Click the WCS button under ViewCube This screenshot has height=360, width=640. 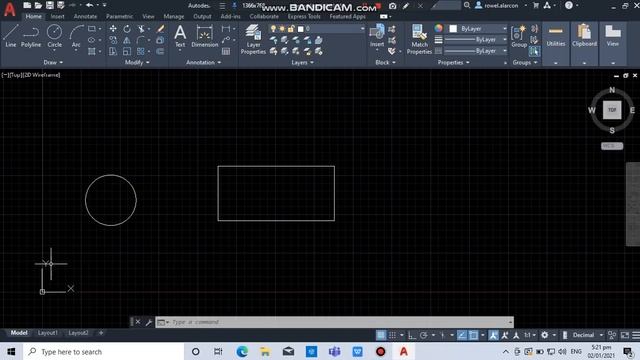point(612,146)
